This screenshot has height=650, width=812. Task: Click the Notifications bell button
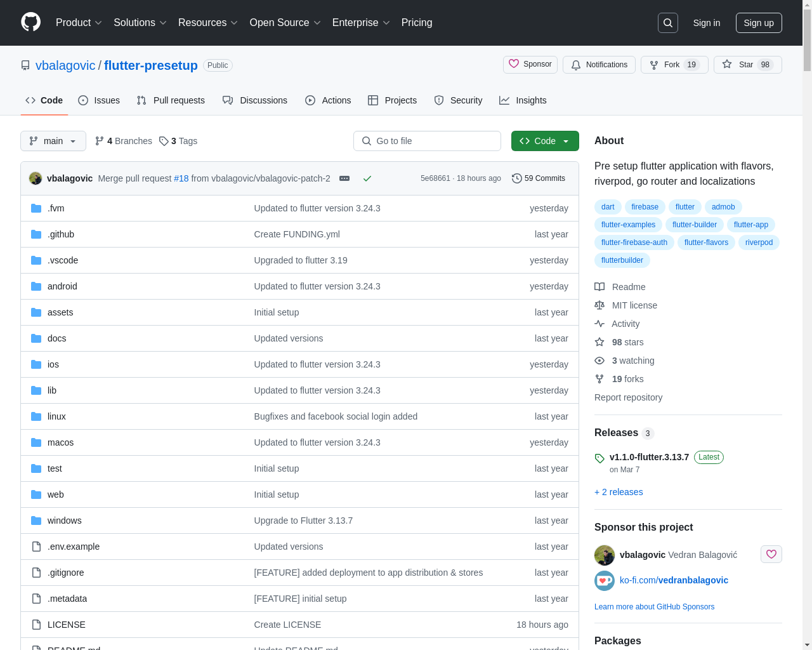point(599,65)
